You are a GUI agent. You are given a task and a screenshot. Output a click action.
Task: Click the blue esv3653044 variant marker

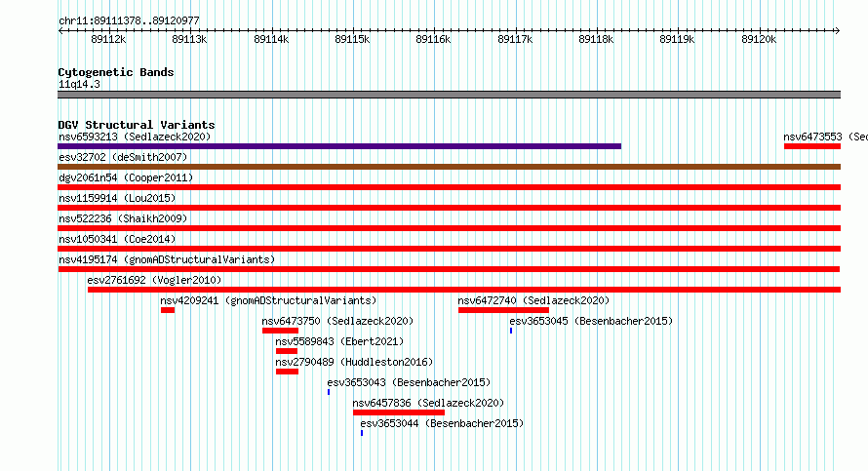coord(362,433)
